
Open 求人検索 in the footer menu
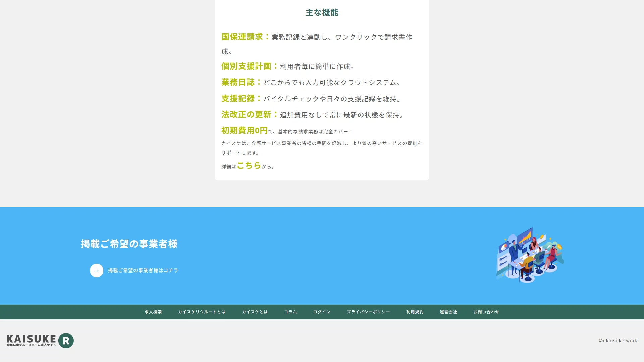[153, 312]
